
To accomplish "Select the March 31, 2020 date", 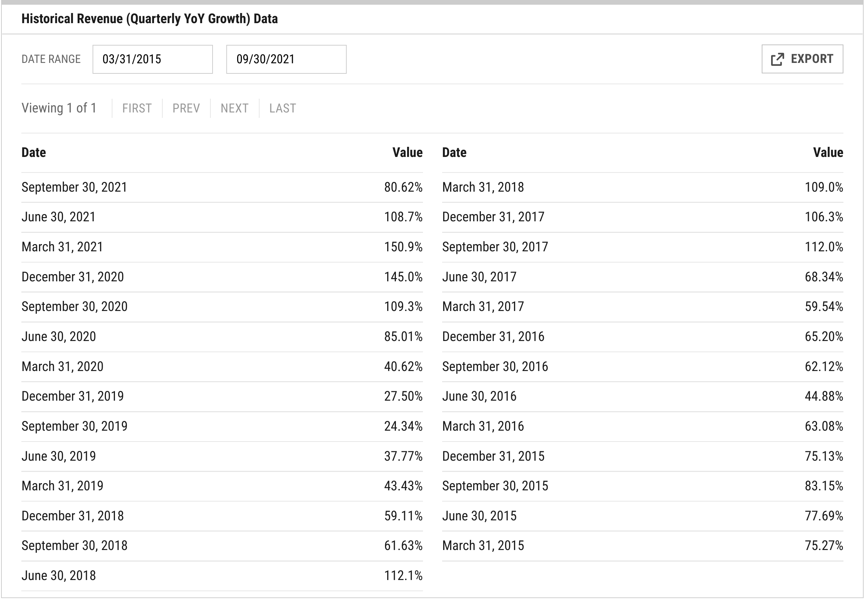I will 63,366.
